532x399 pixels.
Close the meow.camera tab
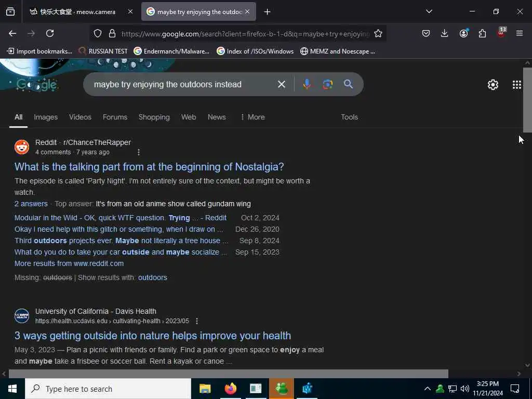tap(130, 11)
